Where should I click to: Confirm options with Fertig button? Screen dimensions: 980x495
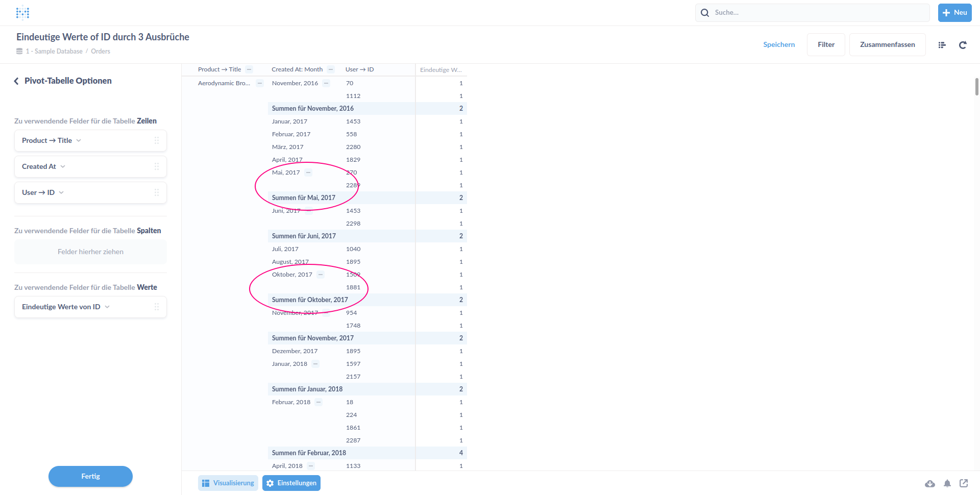coord(90,476)
